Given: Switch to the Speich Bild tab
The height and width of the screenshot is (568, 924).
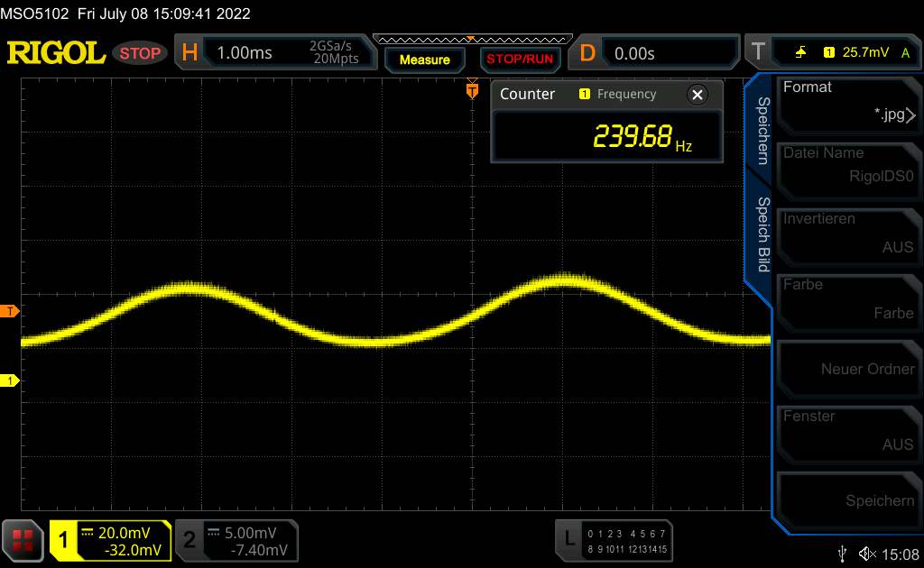Looking at the screenshot, I should click(762, 234).
